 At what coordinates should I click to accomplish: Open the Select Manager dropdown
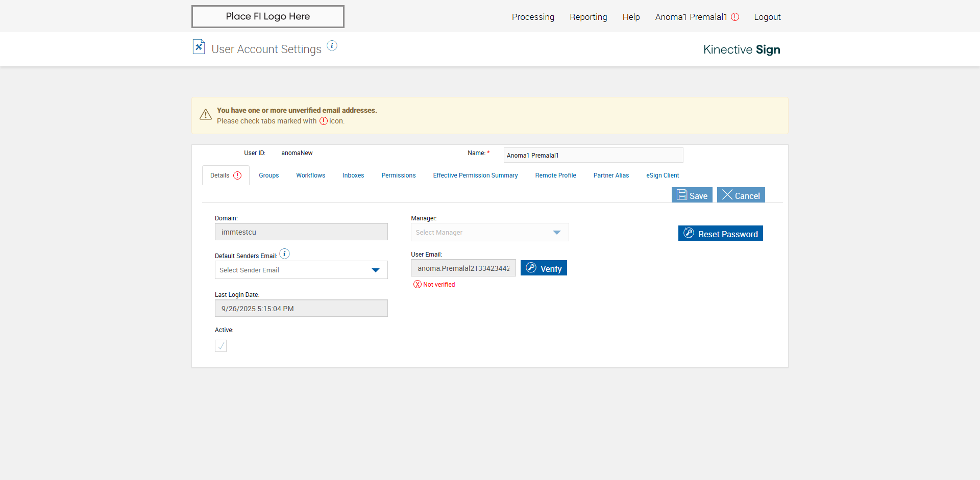pyautogui.click(x=489, y=232)
